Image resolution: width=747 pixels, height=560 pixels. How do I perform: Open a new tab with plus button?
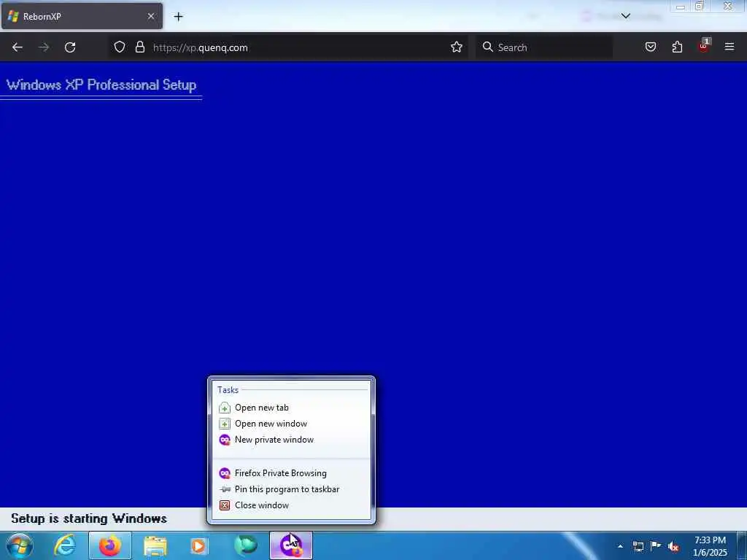click(x=178, y=17)
